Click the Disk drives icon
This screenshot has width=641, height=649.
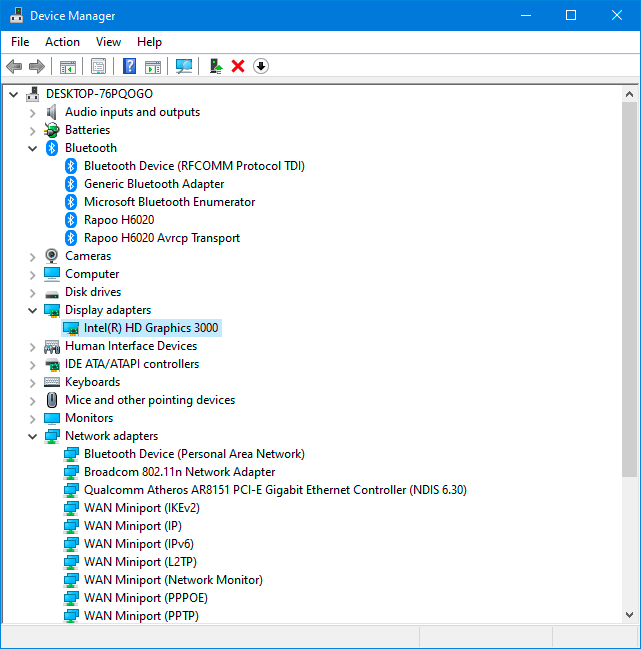[x=52, y=293]
